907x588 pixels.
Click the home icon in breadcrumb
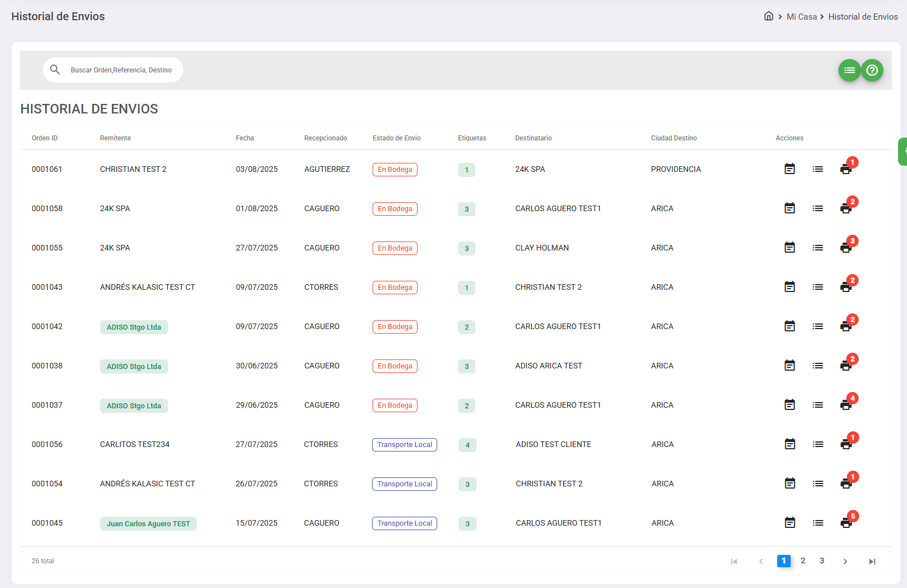(x=768, y=16)
